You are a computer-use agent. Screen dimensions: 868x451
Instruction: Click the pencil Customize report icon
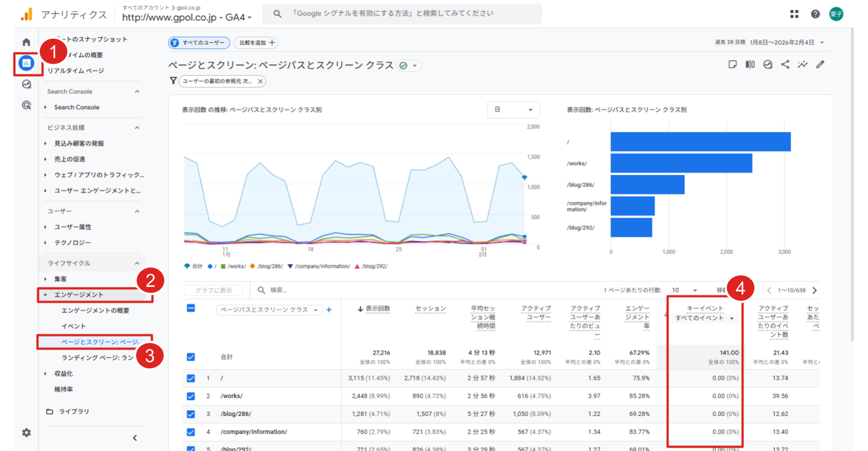point(820,65)
